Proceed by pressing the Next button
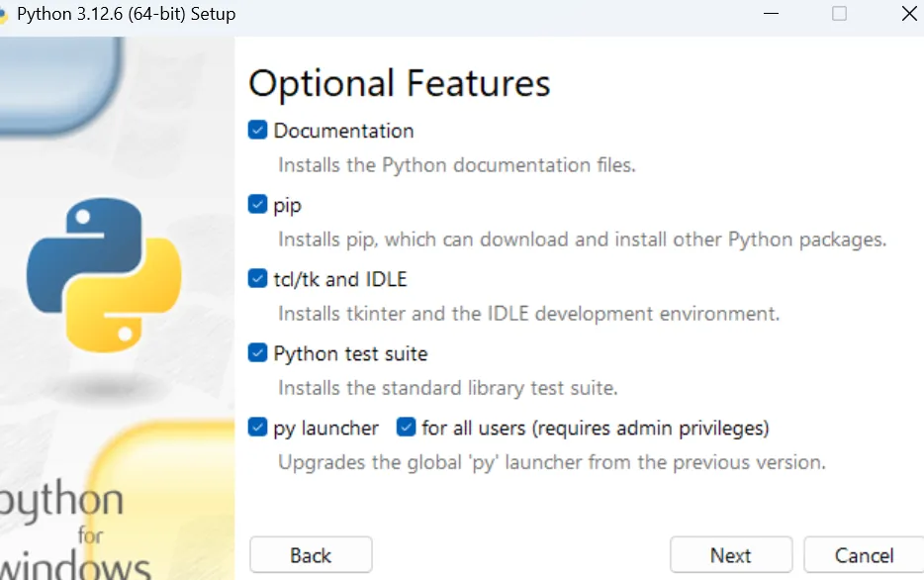This screenshot has height=580, width=924. pyautogui.click(x=730, y=555)
